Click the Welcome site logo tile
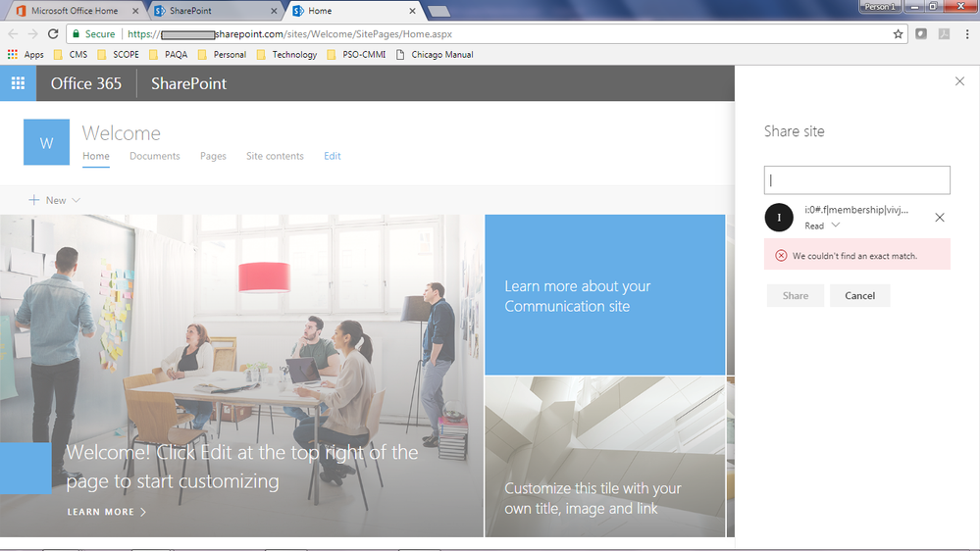Image resolution: width=980 pixels, height=551 pixels. click(46, 142)
